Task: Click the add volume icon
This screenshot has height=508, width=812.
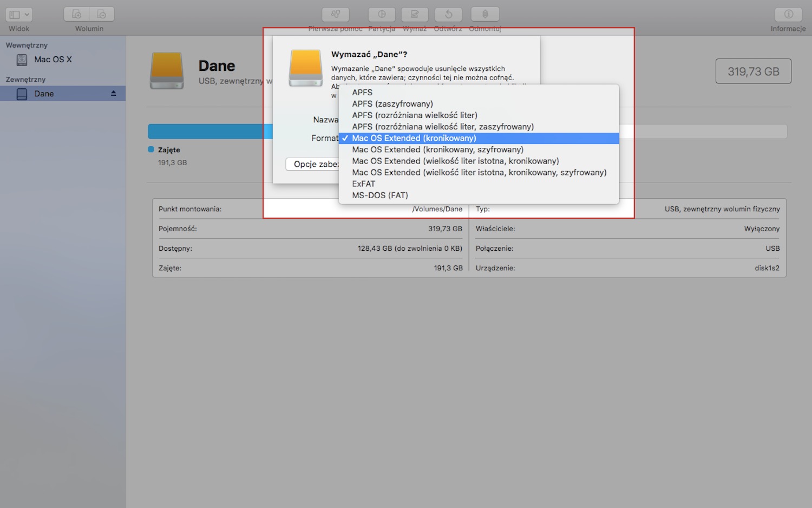Action: [77, 15]
